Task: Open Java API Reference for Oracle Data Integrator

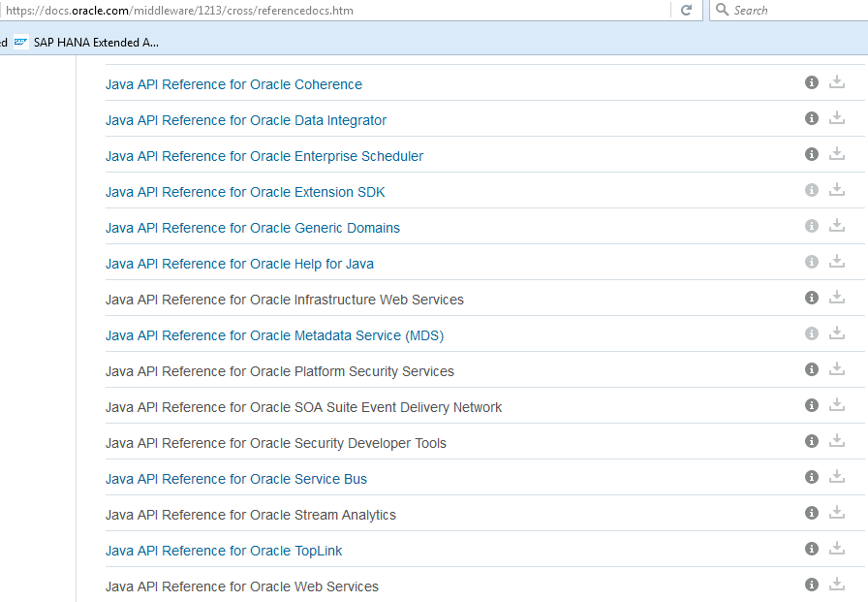Action: (246, 120)
